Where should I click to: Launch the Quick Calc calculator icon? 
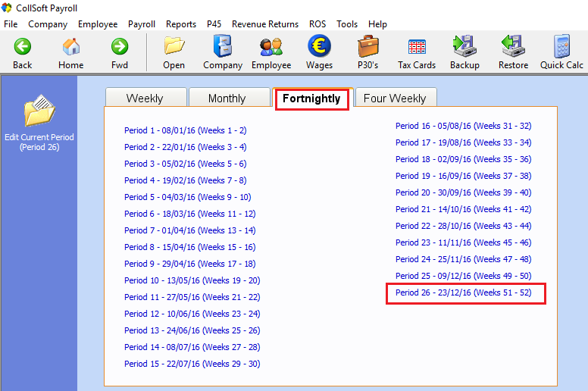[x=561, y=47]
